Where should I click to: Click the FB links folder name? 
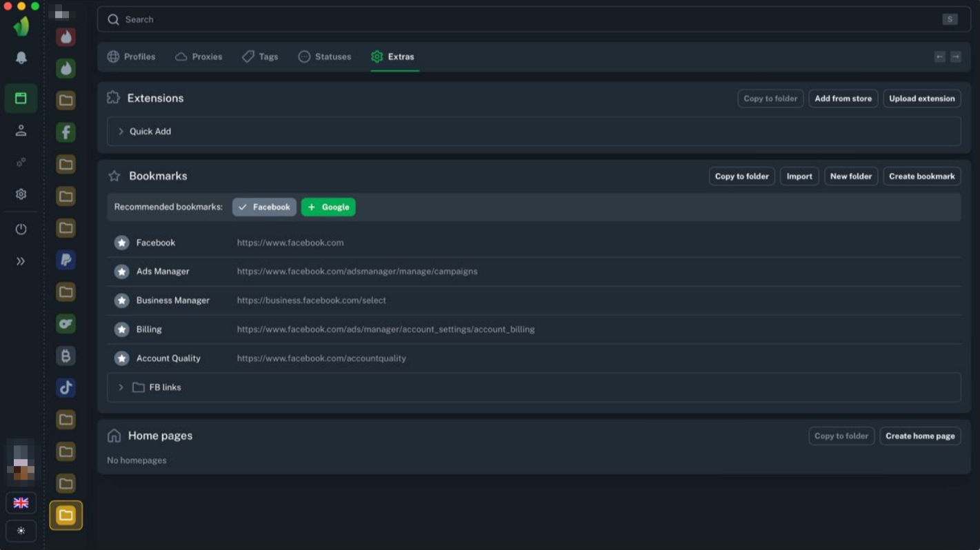(166, 387)
